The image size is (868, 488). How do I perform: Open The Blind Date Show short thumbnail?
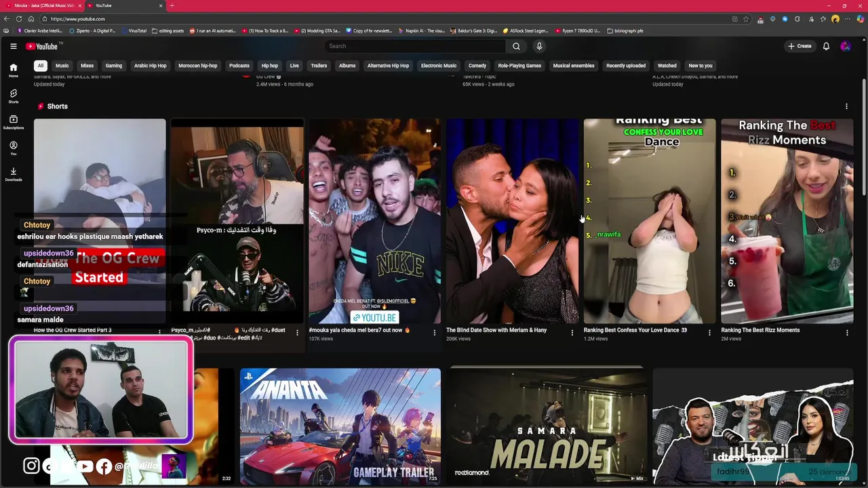click(512, 221)
